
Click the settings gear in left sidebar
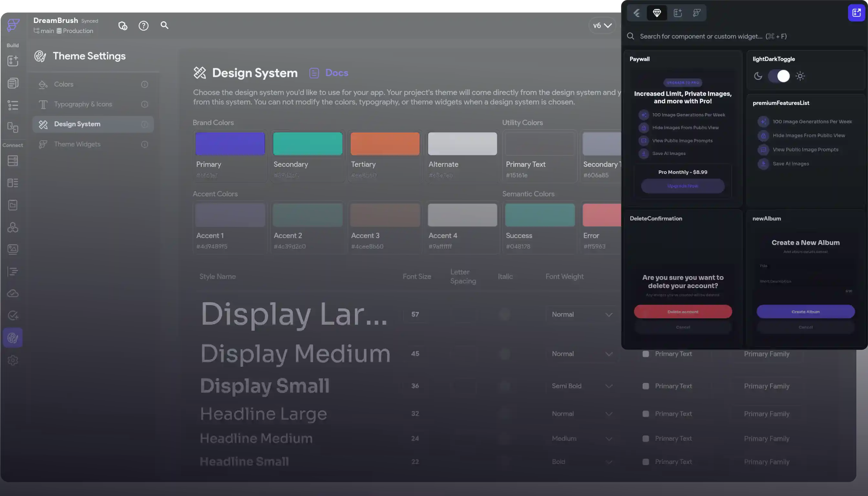13,360
